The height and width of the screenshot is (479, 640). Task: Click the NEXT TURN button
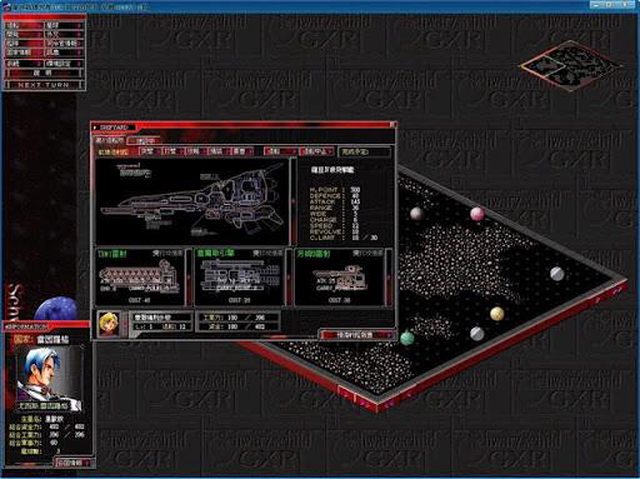(42, 86)
